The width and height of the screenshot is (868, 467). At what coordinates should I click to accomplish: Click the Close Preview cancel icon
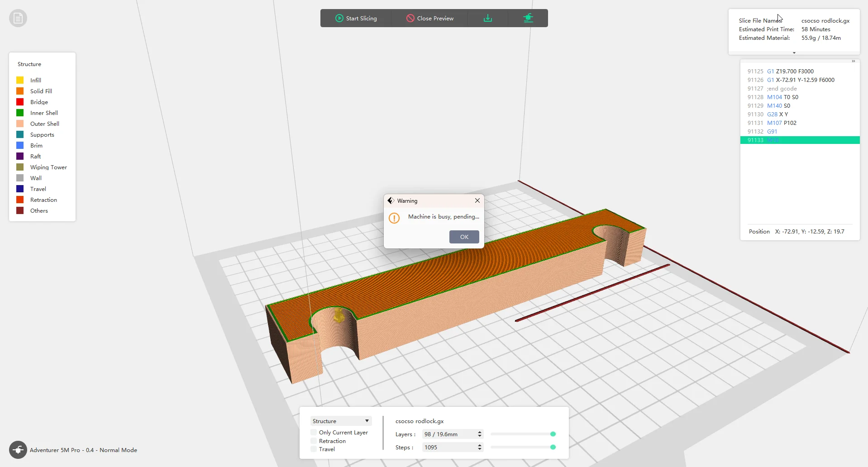(x=410, y=18)
